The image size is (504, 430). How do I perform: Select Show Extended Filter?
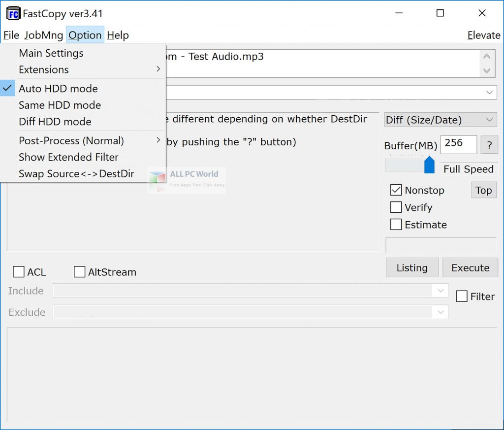tap(83, 157)
